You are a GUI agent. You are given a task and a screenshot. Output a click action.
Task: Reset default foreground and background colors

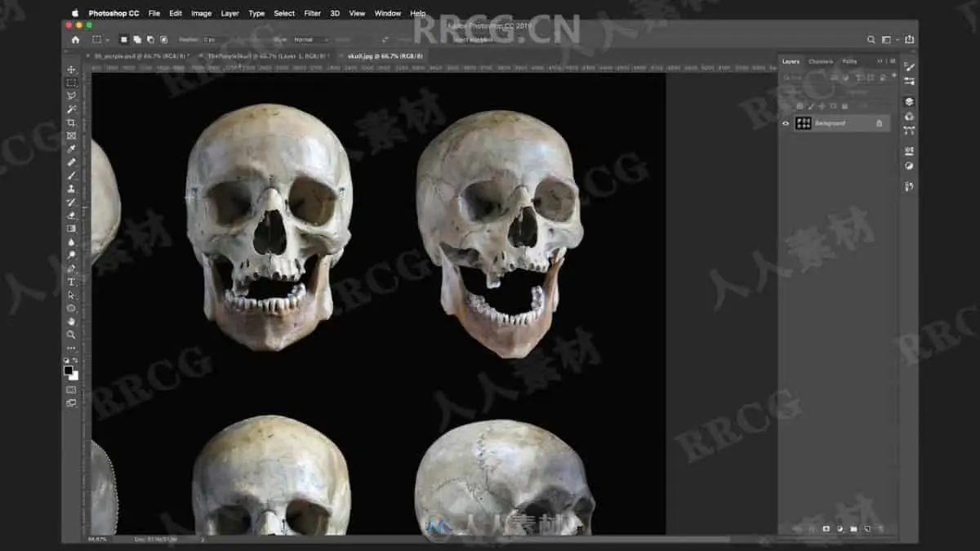67,360
